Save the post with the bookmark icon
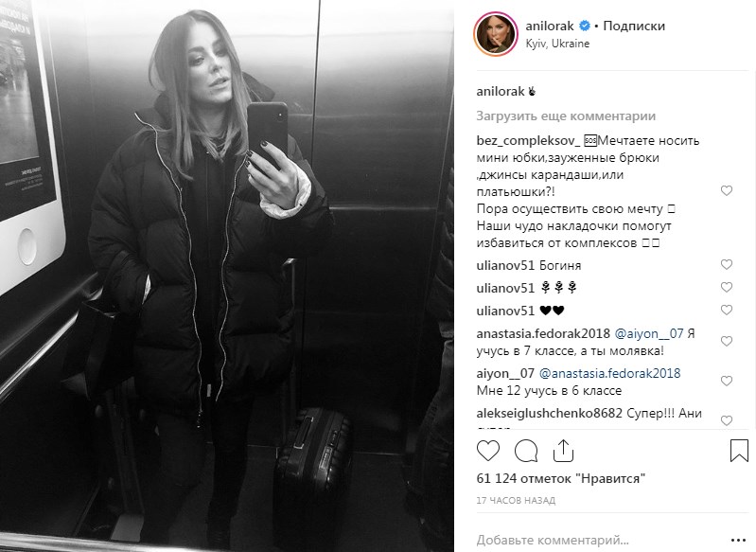The width and height of the screenshot is (756, 552). coord(739,450)
